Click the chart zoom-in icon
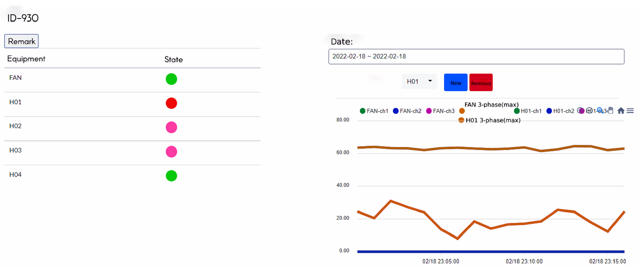Screen dimensions: 644x280 [580, 110]
